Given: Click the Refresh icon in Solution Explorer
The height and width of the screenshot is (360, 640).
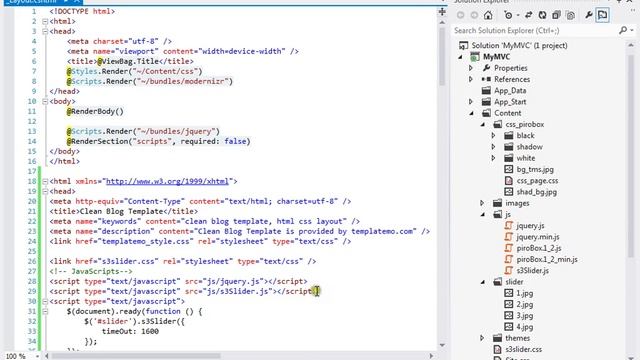Looking at the screenshot, I should tap(542, 16).
